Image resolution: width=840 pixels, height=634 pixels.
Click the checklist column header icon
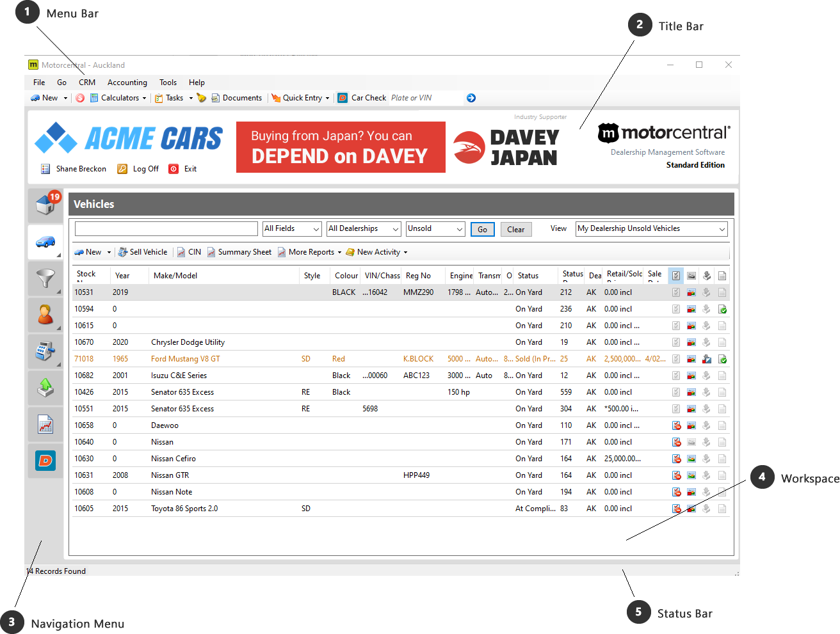[x=676, y=276]
